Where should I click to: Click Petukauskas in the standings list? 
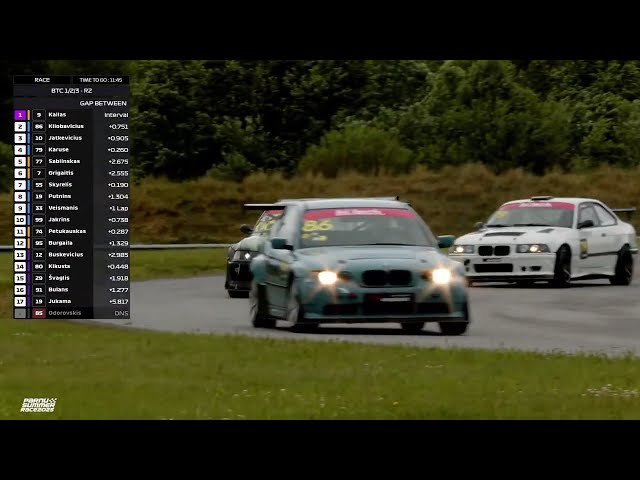tap(67, 231)
